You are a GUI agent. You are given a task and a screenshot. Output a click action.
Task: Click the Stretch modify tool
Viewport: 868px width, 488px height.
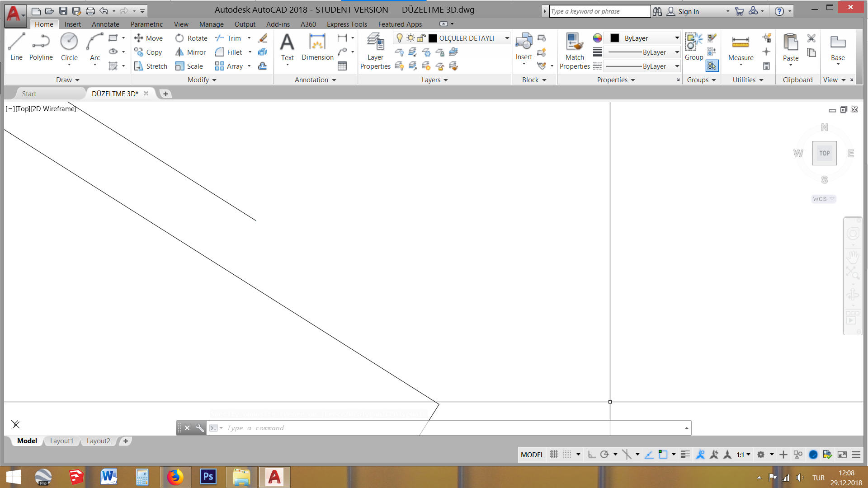(x=151, y=66)
